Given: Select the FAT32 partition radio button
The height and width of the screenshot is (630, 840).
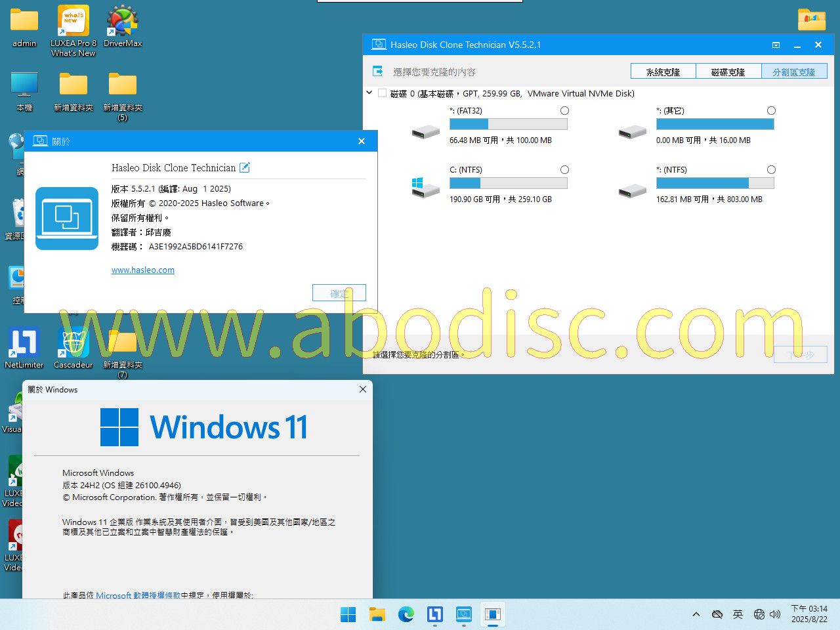Looking at the screenshot, I should (x=564, y=111).
